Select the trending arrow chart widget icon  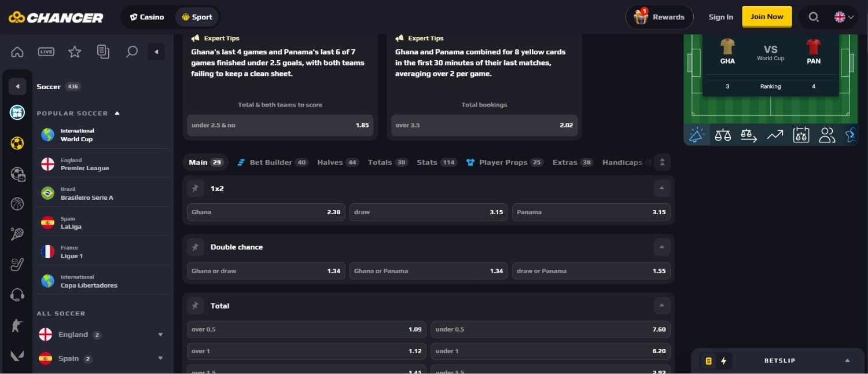point(775,135)
